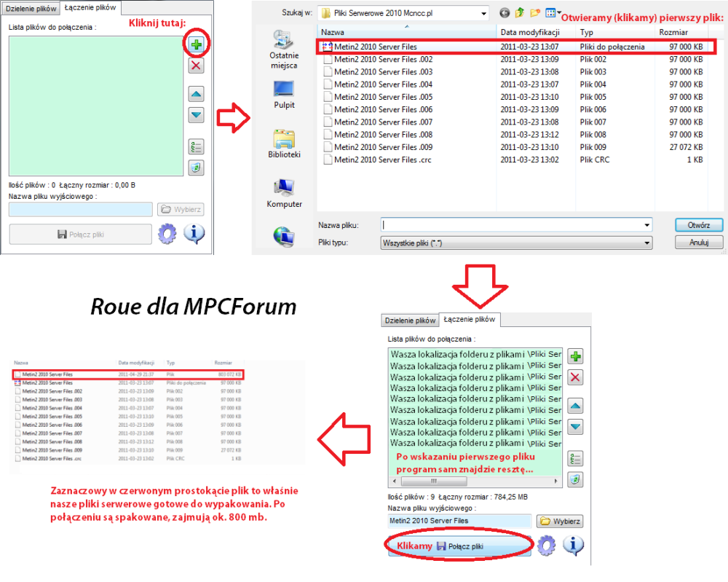Click the checklist icon in the empty-list joiner window
The width and height of the screenshot is (728, 582).
point(197,147)
